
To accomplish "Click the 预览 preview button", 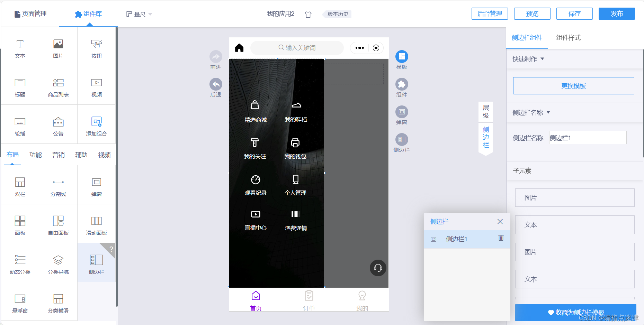I will [x=532, y=14].
